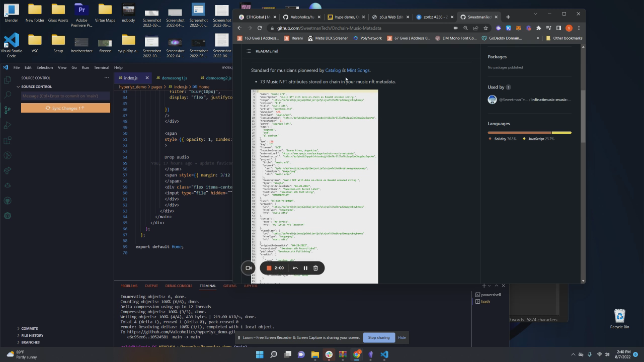Viewport: 644px width, 362px height.
Task: Open the Chrome Extensions puzzle icon
Action: click(538, 28)
